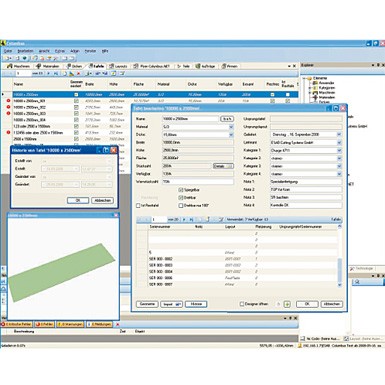This screenshot has width=385, height=385.
Task: Toggle checkbox in row 10000 x 2500mm_003
Action: click(76, 113)
